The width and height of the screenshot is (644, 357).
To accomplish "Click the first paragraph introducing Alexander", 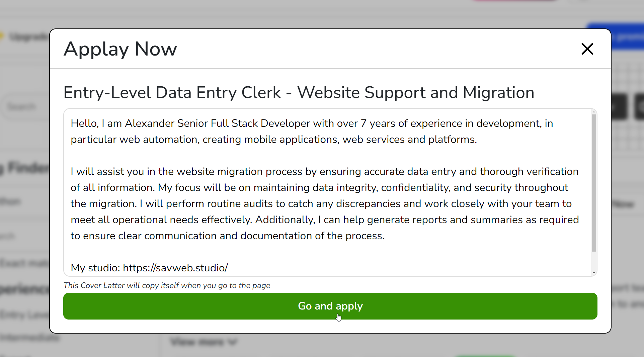I will [x=311, y=131].
